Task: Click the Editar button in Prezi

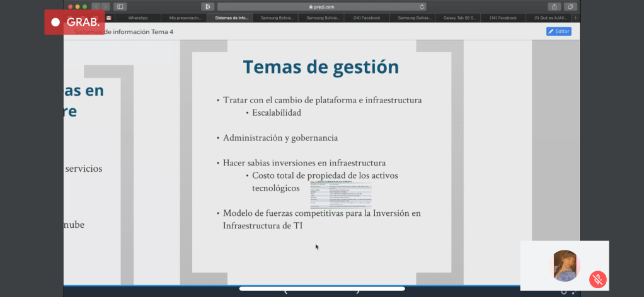Action: click(x=559, y=31)
